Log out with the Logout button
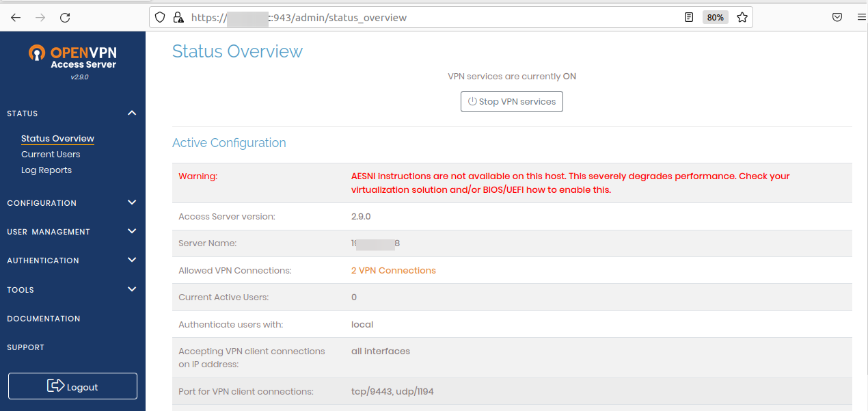Screen dimensions: 868x411 [72, 386]
